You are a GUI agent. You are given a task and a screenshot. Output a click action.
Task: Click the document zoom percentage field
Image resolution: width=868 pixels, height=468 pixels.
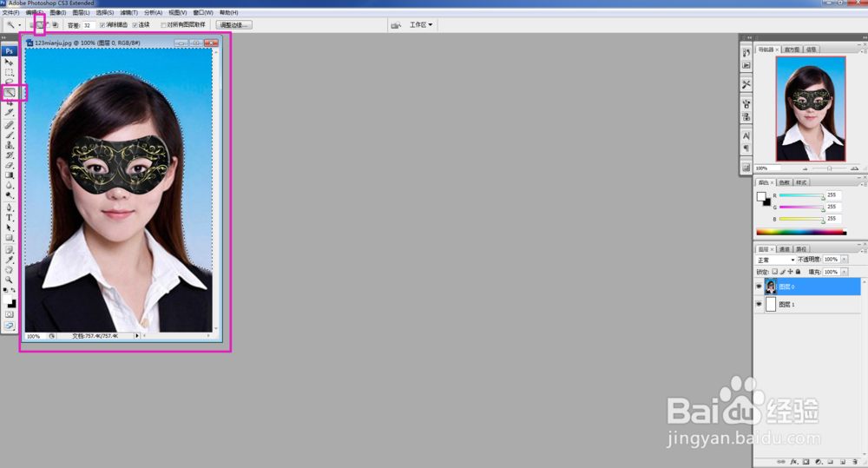click(34, 336)
